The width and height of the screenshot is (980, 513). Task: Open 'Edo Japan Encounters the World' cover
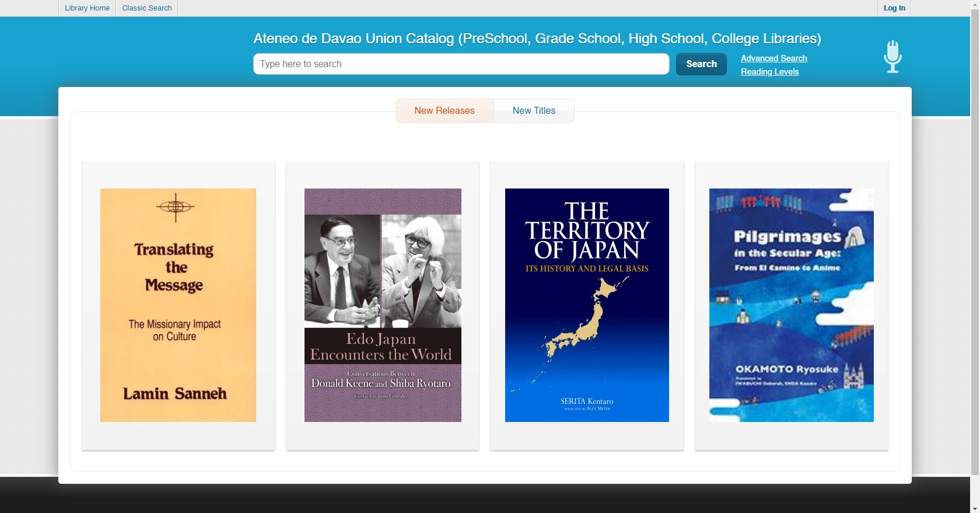click(383, 305)
